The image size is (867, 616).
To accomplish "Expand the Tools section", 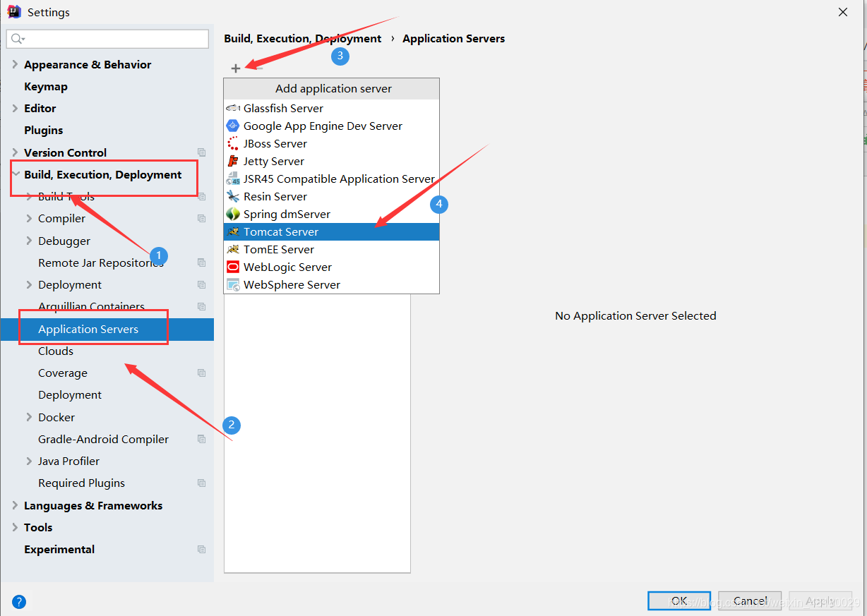I will pyautogui.click(x=15, y=527).
